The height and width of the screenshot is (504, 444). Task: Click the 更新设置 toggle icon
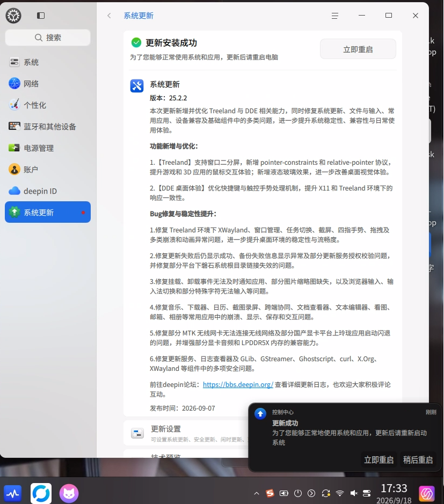137,433
